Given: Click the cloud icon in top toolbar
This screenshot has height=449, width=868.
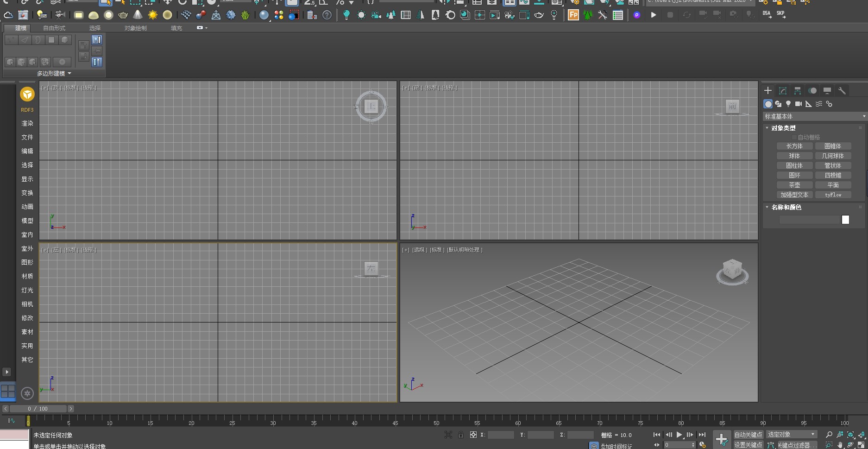Looking at the screenshot, I should (x=8, y=15).
